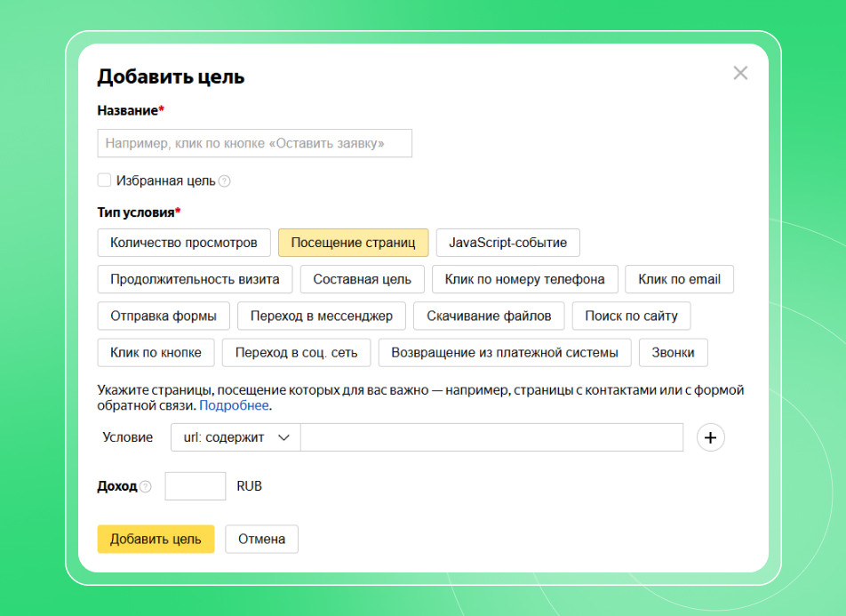The height and width of the screenshot is (616, 846).
Task: Select Отправка формы condition type
Action: pos(164,316)
